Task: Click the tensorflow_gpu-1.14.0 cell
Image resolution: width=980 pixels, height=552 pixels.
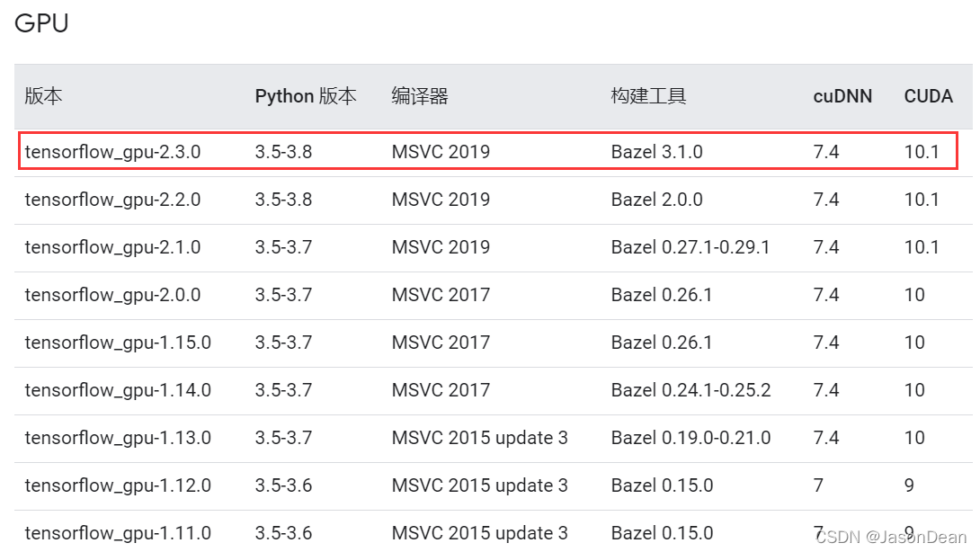Action: tap(118, 390)
